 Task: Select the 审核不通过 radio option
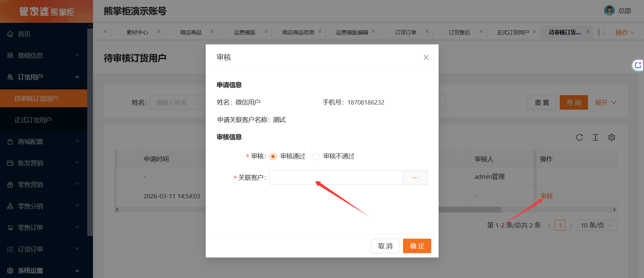[316, 156]
